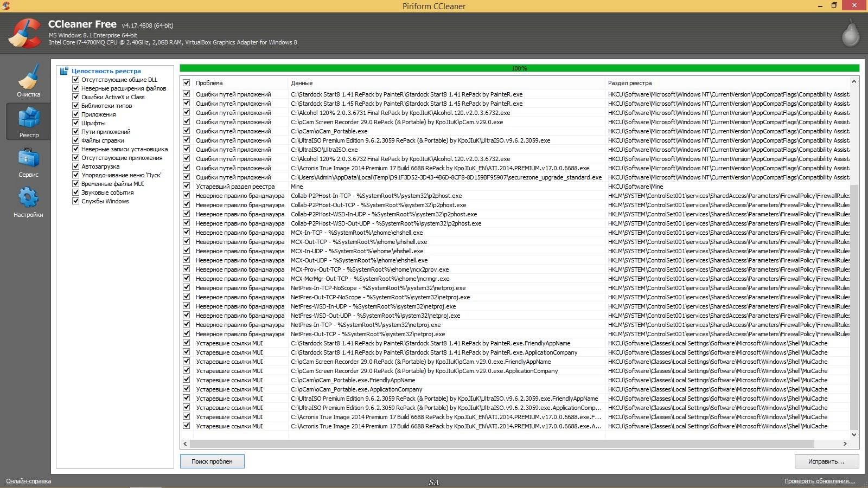Sort by the Проблема column header
The height and width of the screenshot is (488, 868).
click(x=240, y=83)
